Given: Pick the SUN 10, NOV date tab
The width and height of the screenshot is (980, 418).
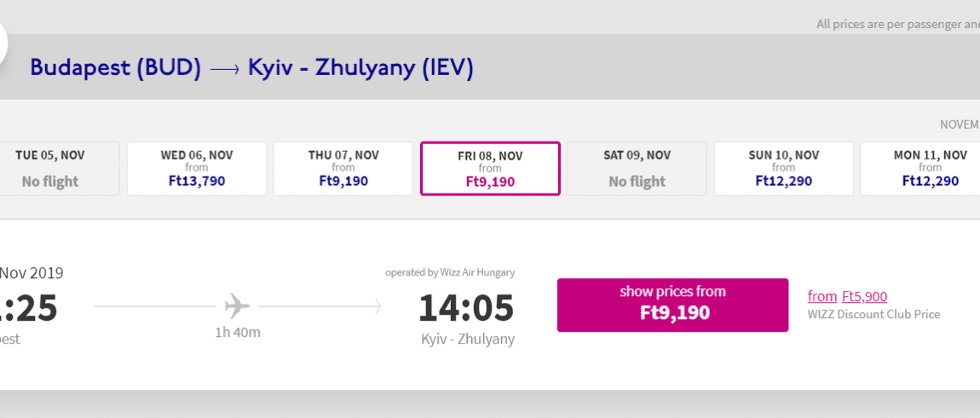Looking at the screenshot, I should click(x=783, y=168).
